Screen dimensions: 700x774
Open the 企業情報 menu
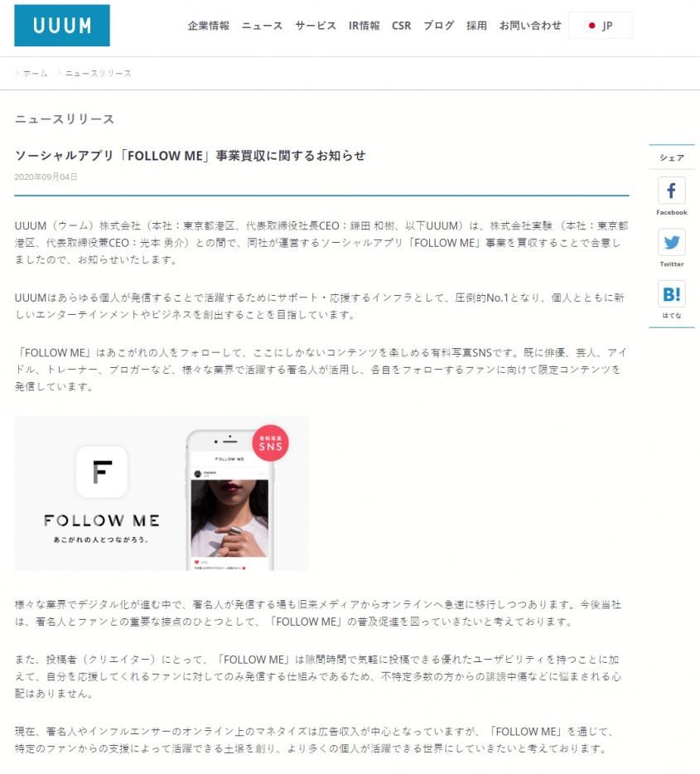click(x=208, y=26)
